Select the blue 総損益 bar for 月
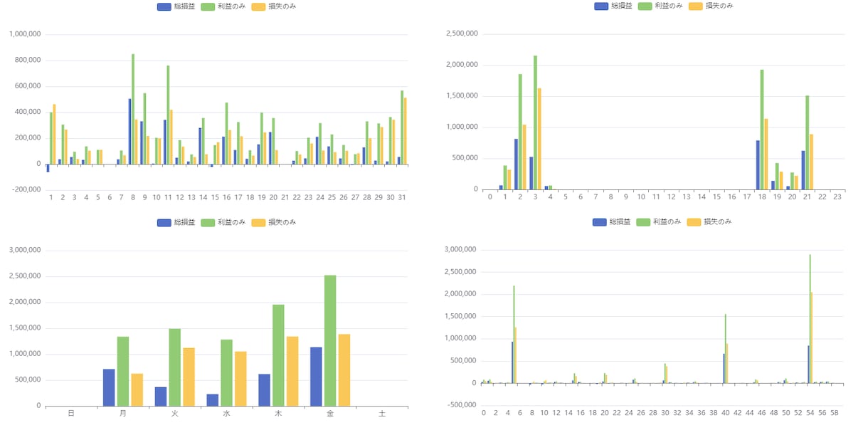Viewport: 868px width, 440px height. [x=109, y=387]
